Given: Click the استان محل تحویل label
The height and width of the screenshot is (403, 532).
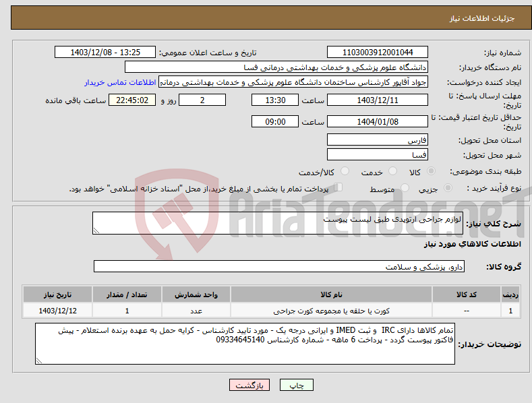Looking at the screenshot, I should coord(490,140).
